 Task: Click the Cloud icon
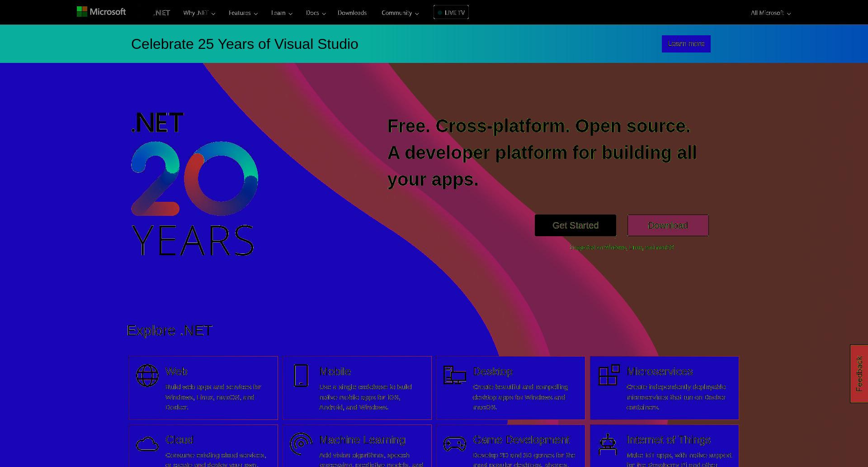pos(147,444)
